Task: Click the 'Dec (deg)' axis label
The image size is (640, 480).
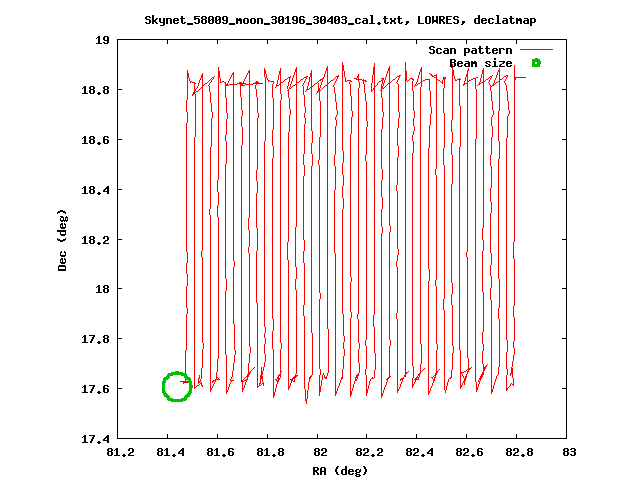Action: pos(62,240)
